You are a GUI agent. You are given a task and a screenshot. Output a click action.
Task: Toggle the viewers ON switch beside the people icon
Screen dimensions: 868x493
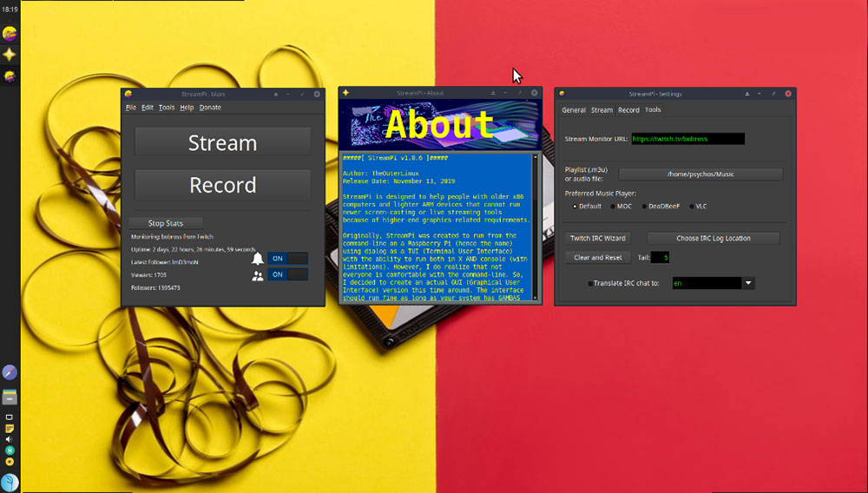click(x=287, y=274)
